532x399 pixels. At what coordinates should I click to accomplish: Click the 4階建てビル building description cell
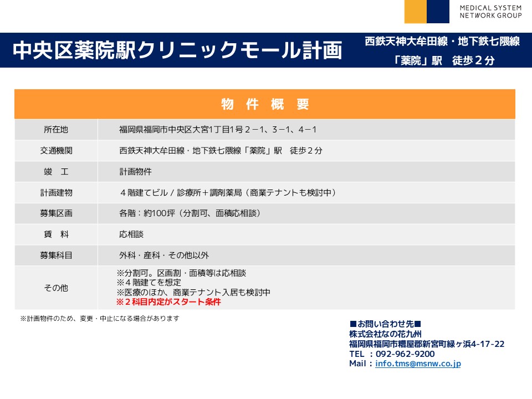coord(227,193)
